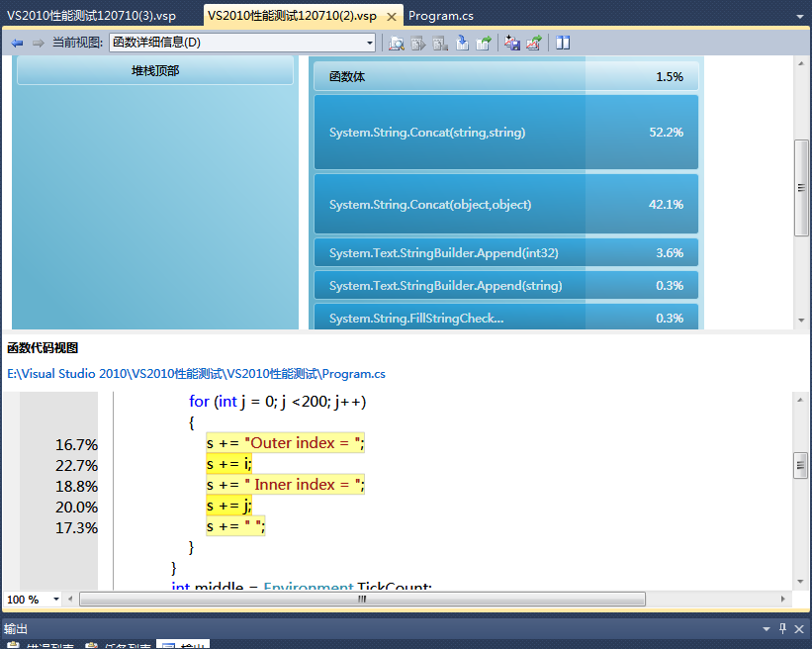Open the Program.cs file path link
Viewport: 812px width, 649px height.
pos(196,373)
